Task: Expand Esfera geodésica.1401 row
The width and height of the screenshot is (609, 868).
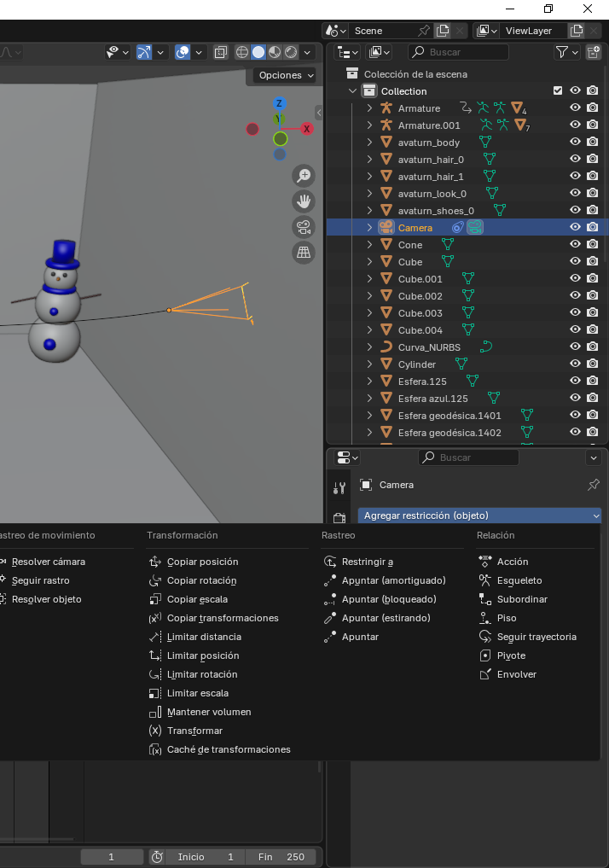Action: 369,415
